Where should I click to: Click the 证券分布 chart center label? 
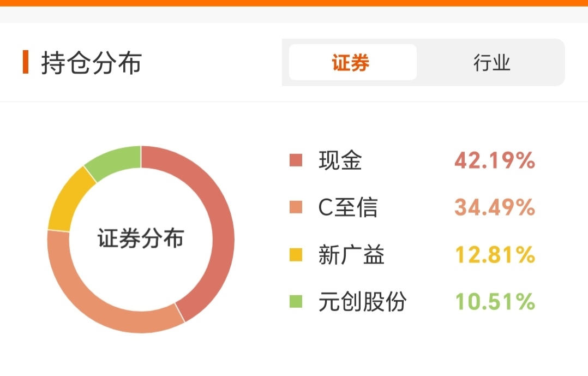(141, 239)
